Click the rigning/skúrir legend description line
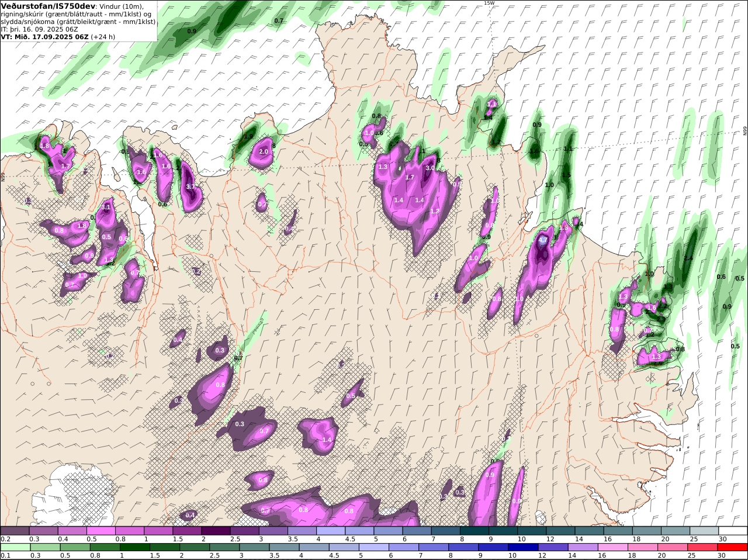Viewport: 748px width, 560px height. [x=76, y=14]
